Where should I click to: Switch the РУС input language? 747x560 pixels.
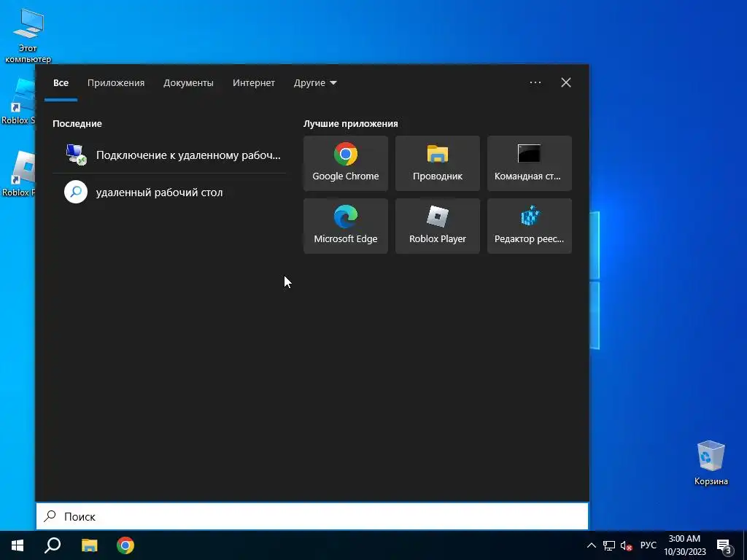[x=648, y=545]
